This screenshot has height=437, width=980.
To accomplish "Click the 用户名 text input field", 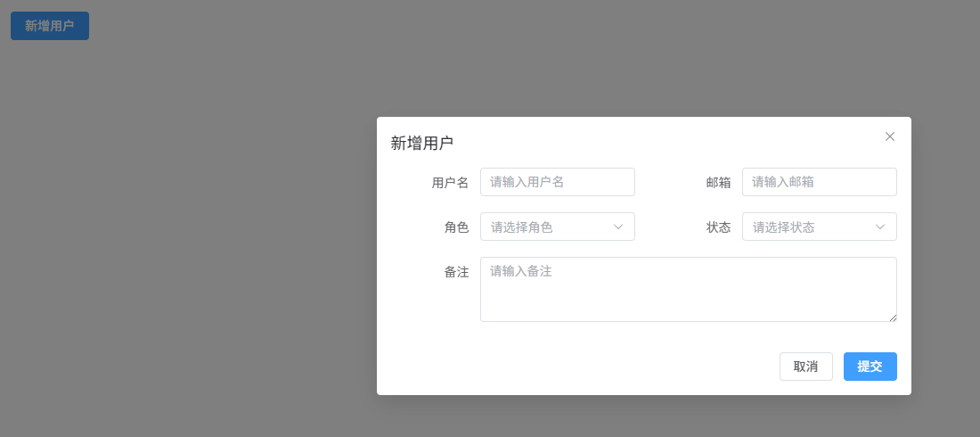I will (557, 182).
